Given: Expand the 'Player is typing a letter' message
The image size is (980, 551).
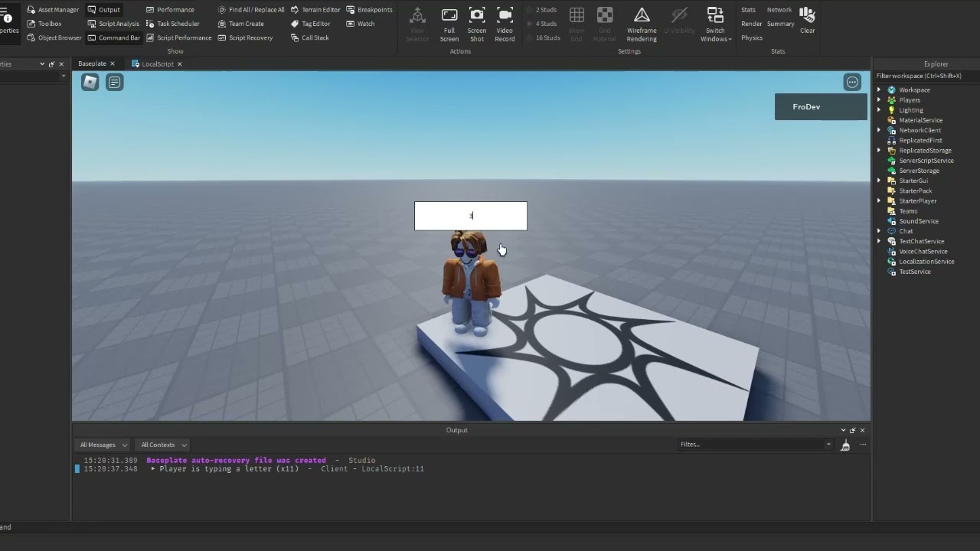Looking at the screenshot, I should 153,469.
